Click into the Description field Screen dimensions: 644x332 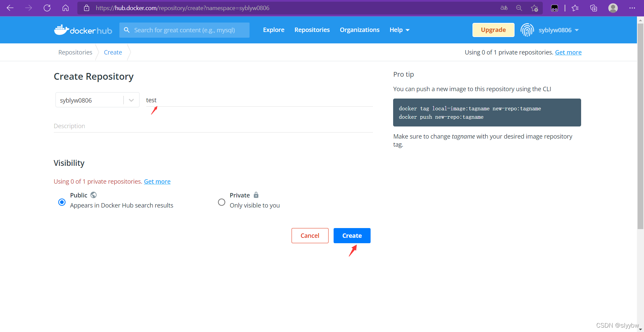click(213, 126)
